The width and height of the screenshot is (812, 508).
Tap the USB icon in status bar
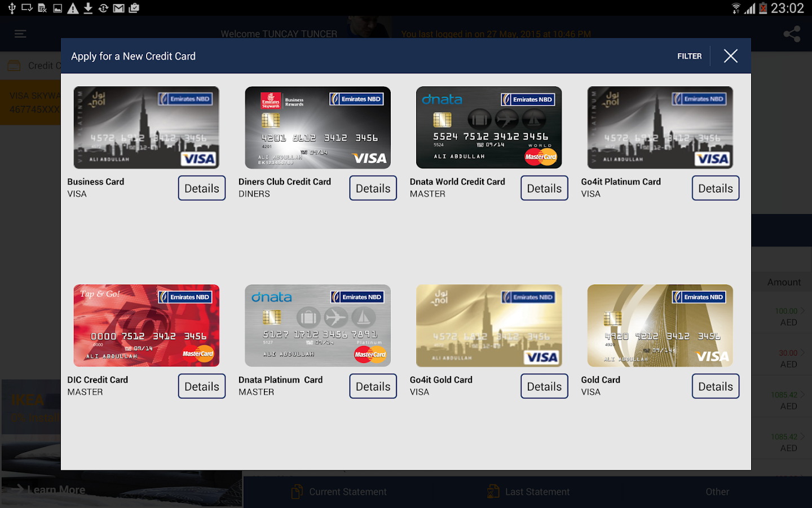(12, 8)
